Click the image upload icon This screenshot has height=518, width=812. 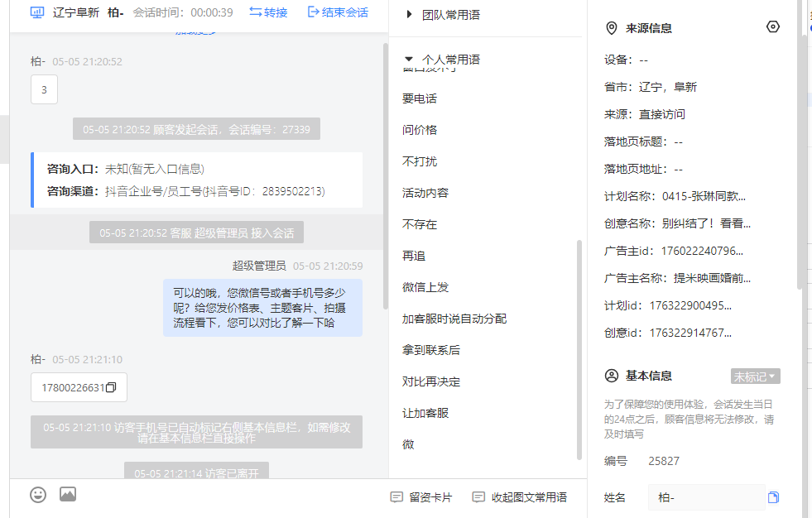point(68,494)
